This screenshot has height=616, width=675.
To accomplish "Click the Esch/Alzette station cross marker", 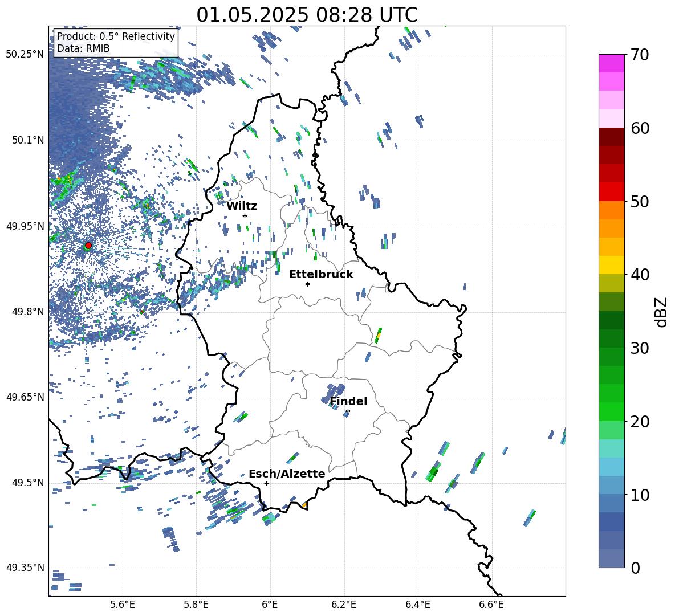I will [x=266, y=483].
